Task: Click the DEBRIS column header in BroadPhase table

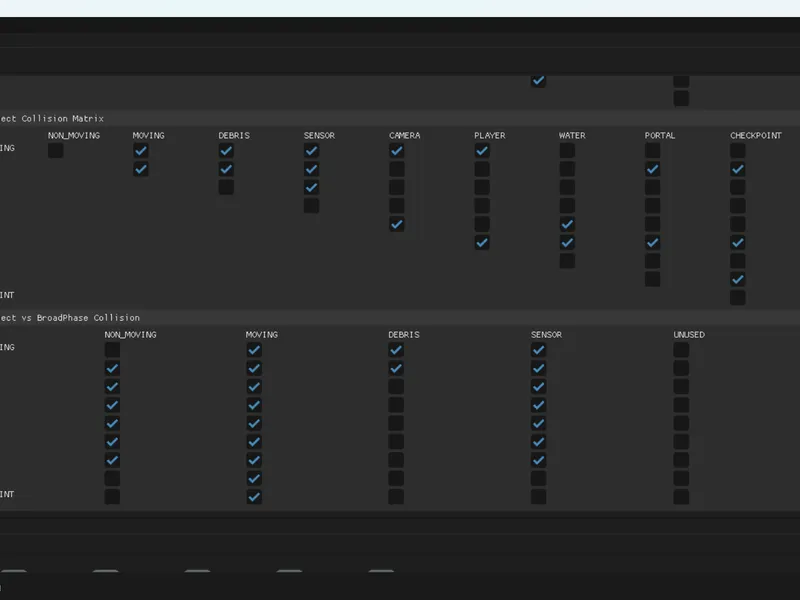Action: point(404,335)
